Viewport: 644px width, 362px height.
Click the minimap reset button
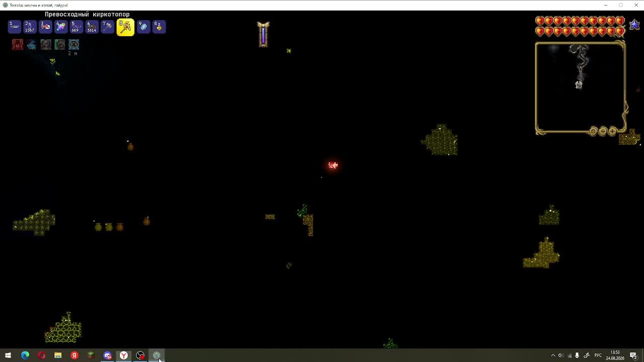tap(593, 132)
